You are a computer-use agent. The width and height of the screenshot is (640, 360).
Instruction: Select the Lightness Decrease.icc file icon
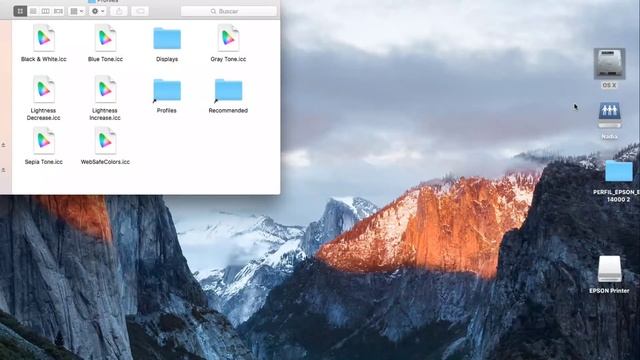pos(44,89)
